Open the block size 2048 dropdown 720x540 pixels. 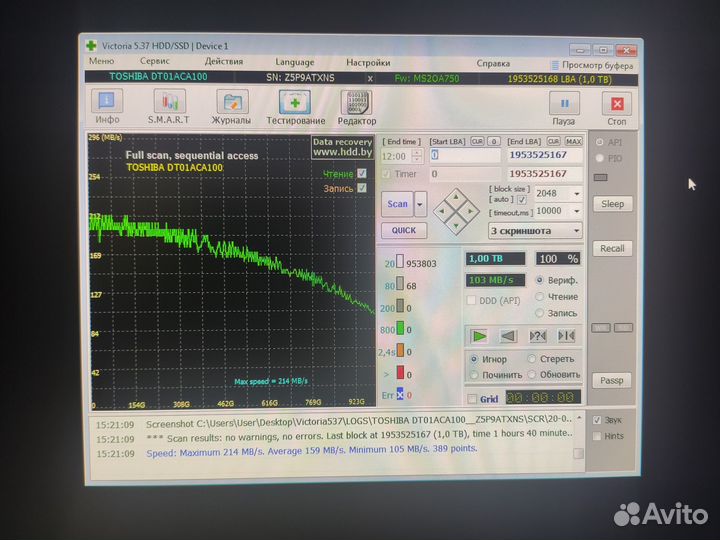click(577, 194)
